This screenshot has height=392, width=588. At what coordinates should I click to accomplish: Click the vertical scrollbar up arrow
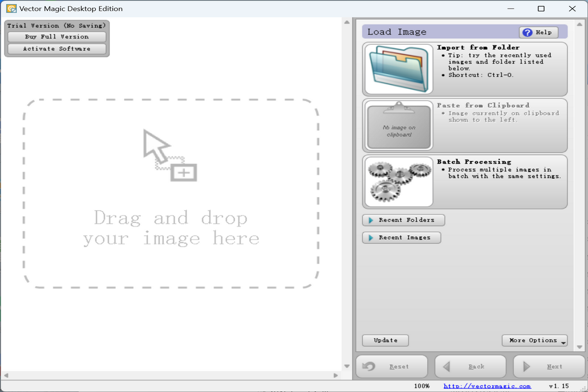pos(347,22)
